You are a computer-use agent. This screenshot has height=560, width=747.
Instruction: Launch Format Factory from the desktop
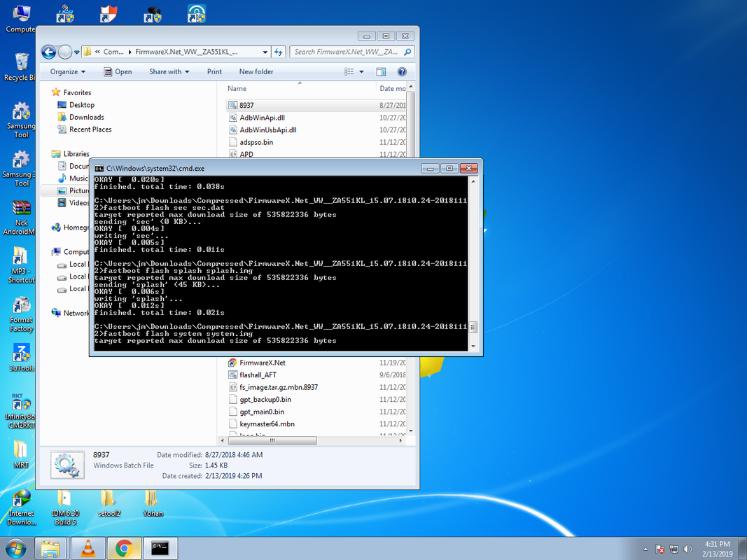[x=21, y=314]
